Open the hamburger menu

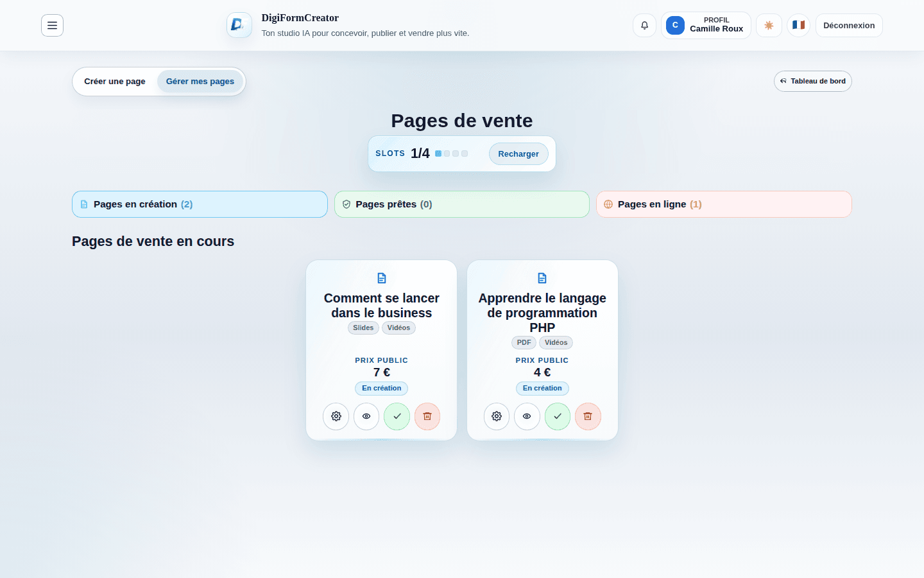pyautogui.click(x=52, y=26)
